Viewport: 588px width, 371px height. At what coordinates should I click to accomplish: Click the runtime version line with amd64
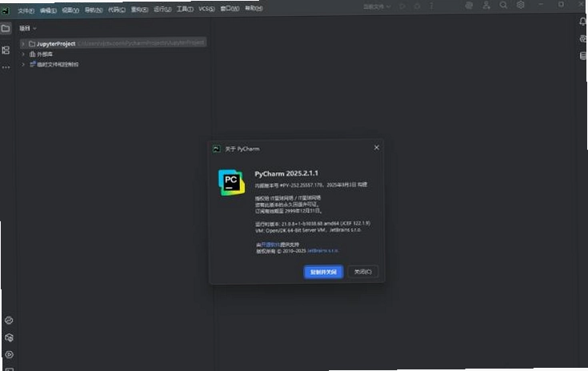pyautogui.click(x=313, y=224)
